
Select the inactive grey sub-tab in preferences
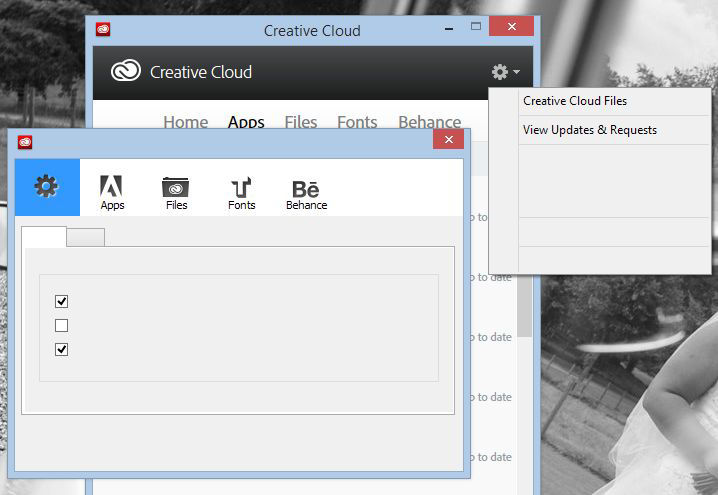(x=86, y=237)
